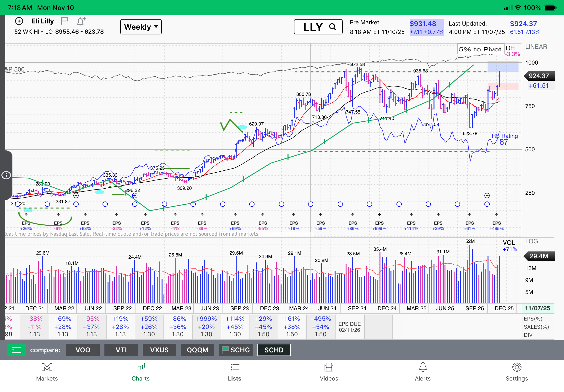Screen dimensions: 564x392
Task: Tap the RS Rating 87 label
Action: click(504, 139)
